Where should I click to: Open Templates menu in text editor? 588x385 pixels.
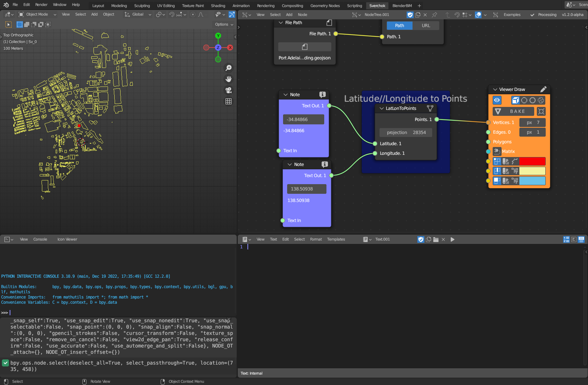coord(336,239)
